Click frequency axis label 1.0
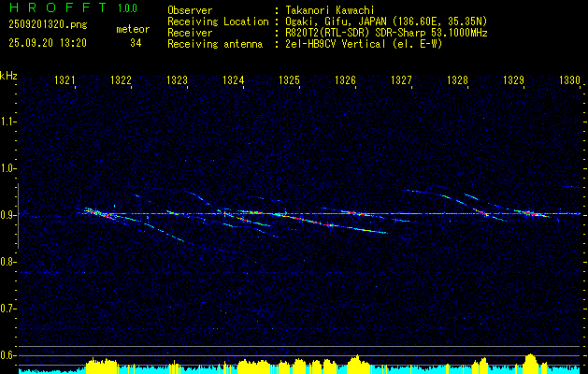 coord(7,168)
